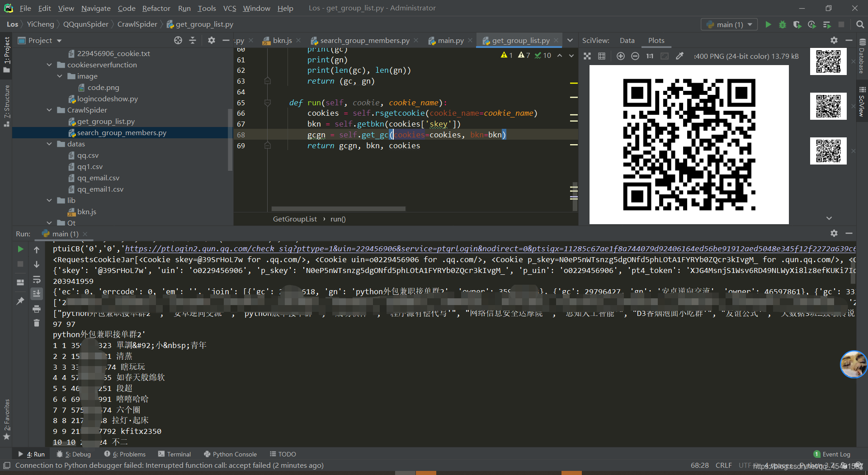Select the second QR code plot thumbnail
Screen dimensions: 868x475
point(828,106)
